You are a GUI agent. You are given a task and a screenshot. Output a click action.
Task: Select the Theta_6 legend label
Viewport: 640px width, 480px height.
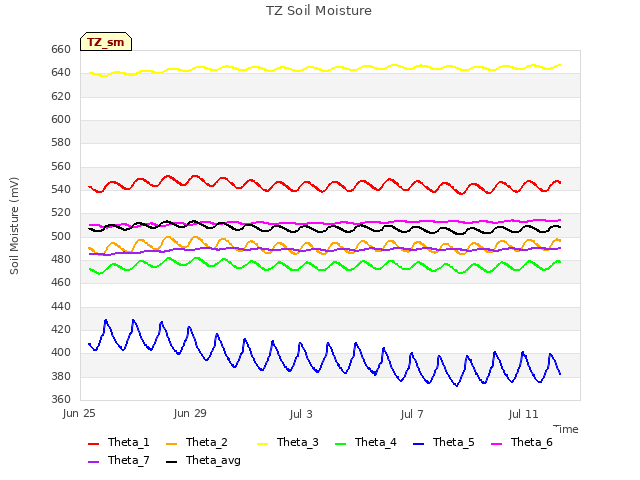[x=531, y=442]
